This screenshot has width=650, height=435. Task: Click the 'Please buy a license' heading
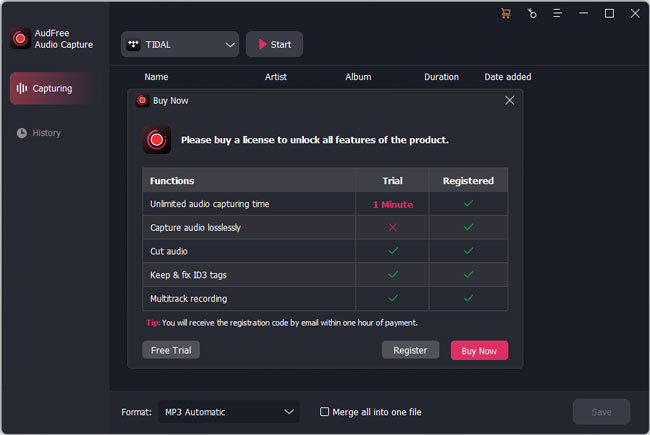(x=315, y=140)
